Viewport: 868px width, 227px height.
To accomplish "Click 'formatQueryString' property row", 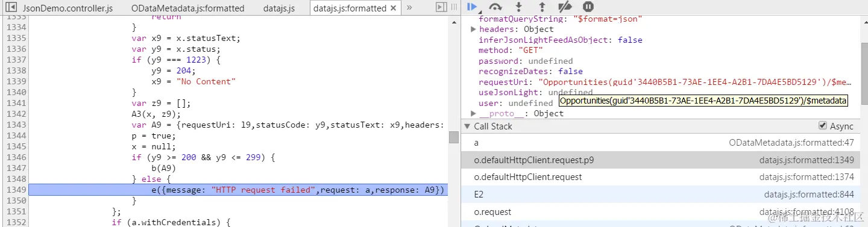I will 561,19.
